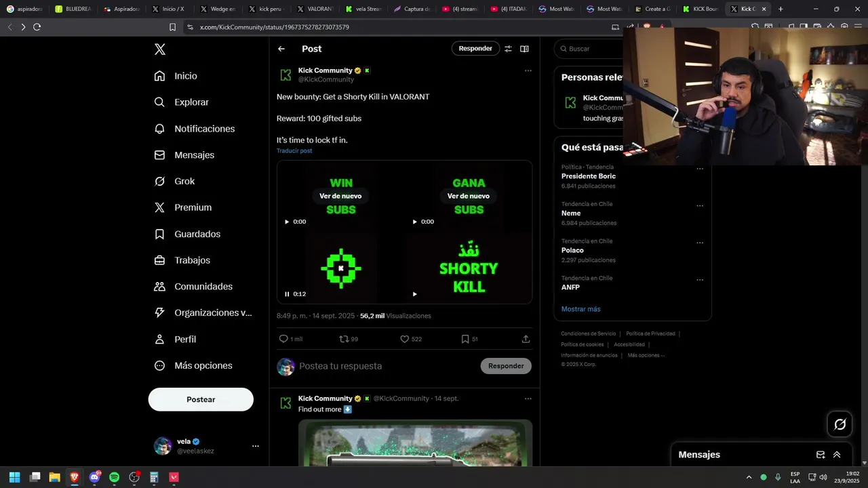
Task: Pause the crosshair video at 0:12
Action: (287, 294)
